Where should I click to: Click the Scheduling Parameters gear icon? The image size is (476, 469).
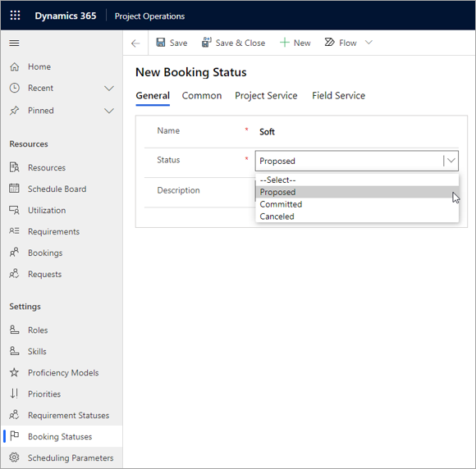click(x=14, y=458)
